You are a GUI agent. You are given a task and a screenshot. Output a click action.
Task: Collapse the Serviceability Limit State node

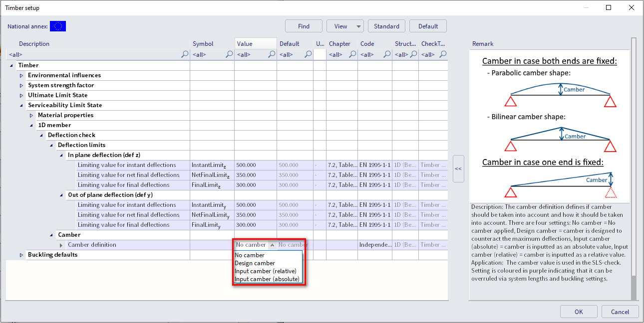(x=21, y=105)
